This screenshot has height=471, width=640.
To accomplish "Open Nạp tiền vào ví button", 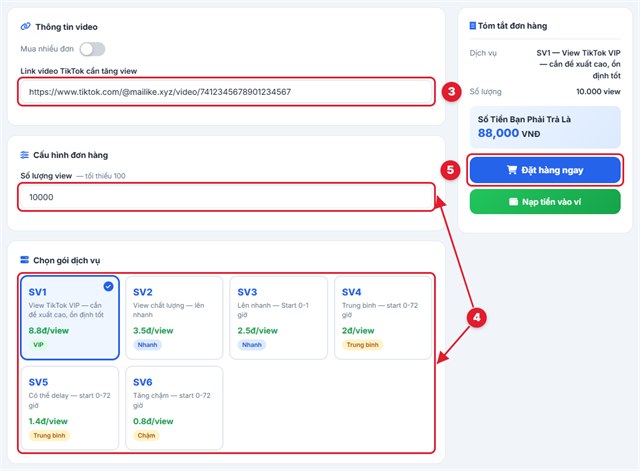I will [x=545, y=202].
